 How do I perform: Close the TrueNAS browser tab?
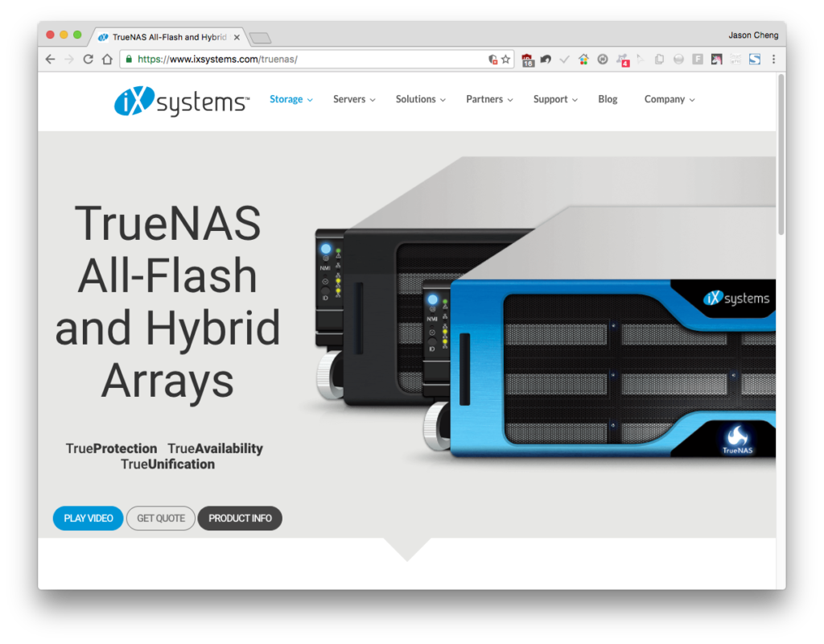[x=237, y=37]
